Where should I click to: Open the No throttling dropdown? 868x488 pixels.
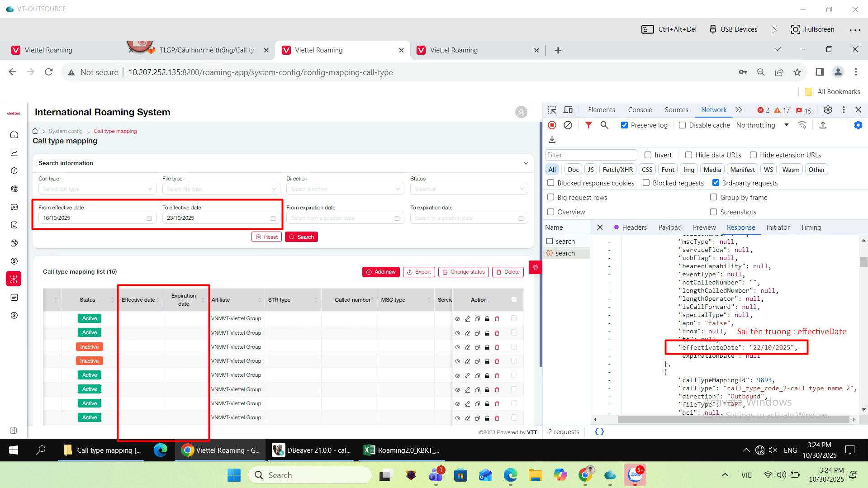[762, 125]
